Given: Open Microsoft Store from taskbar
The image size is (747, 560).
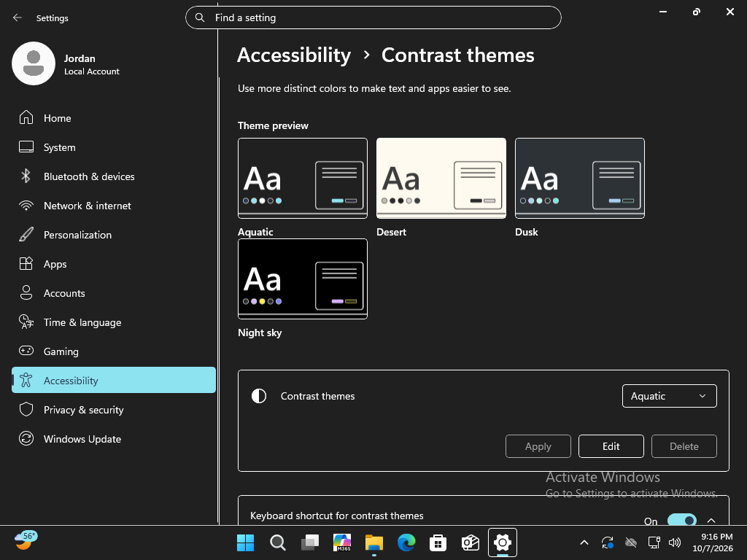Looking at the screenshot, I should tap(438, 542).
